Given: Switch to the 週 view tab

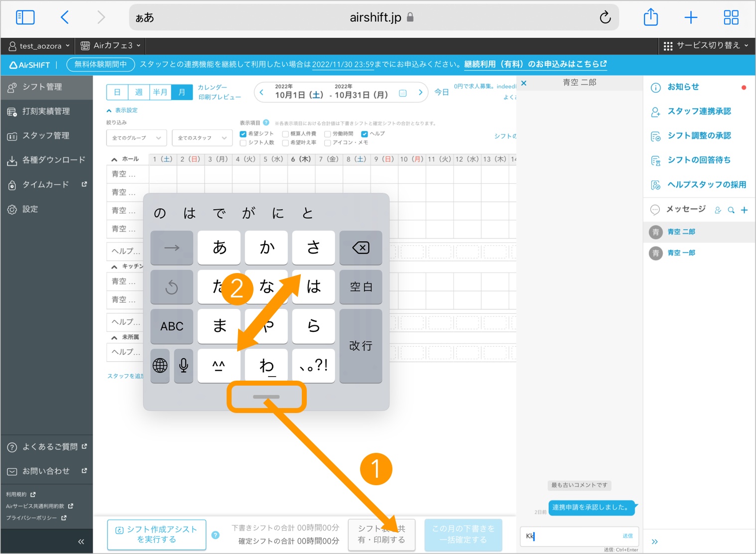Looking at the screenshot, I should (x=139, y=92).
